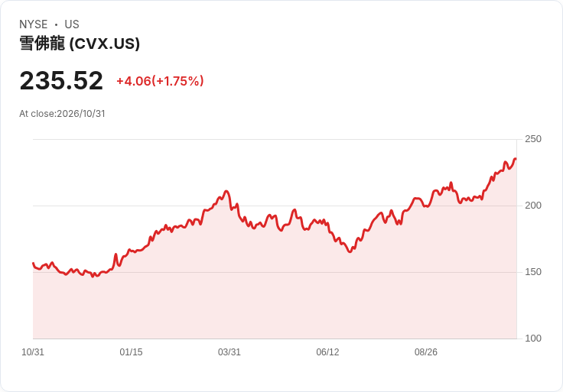Click the NYSE exchange label
This screenshot has height=392, width=563.
tap(34, 24)
